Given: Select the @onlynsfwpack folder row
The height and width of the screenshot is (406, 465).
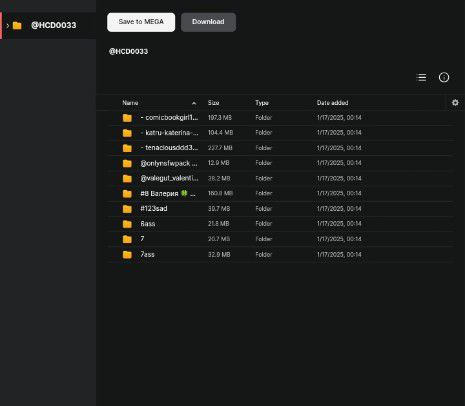Looking at the screenshot, I should [x=280, y=163].
